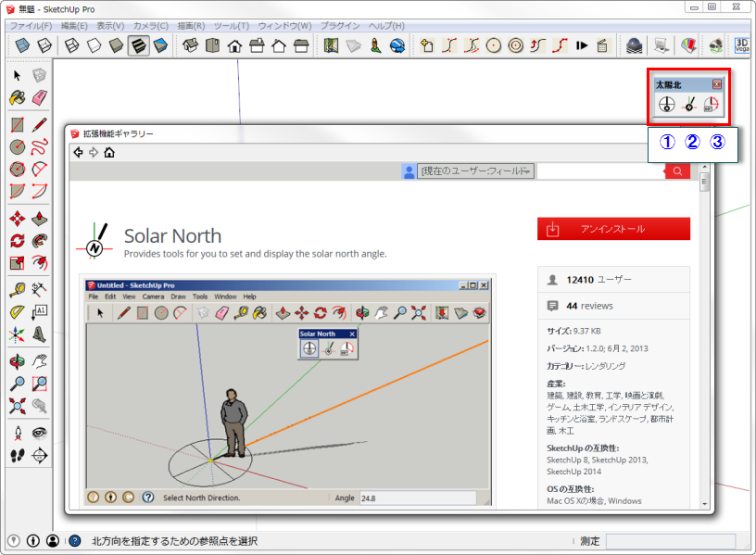Activate the Tape Measure tool
This screenshot has height=555, width=756.
click(17, 290)
